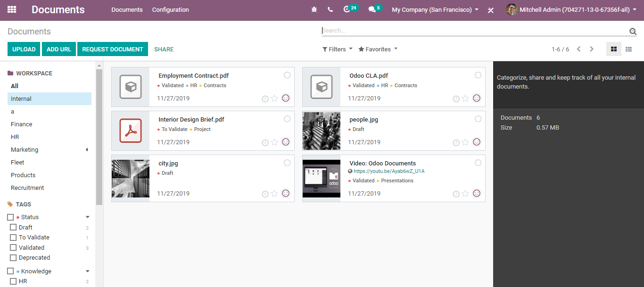Select the Finance workspace

(22, 124)
